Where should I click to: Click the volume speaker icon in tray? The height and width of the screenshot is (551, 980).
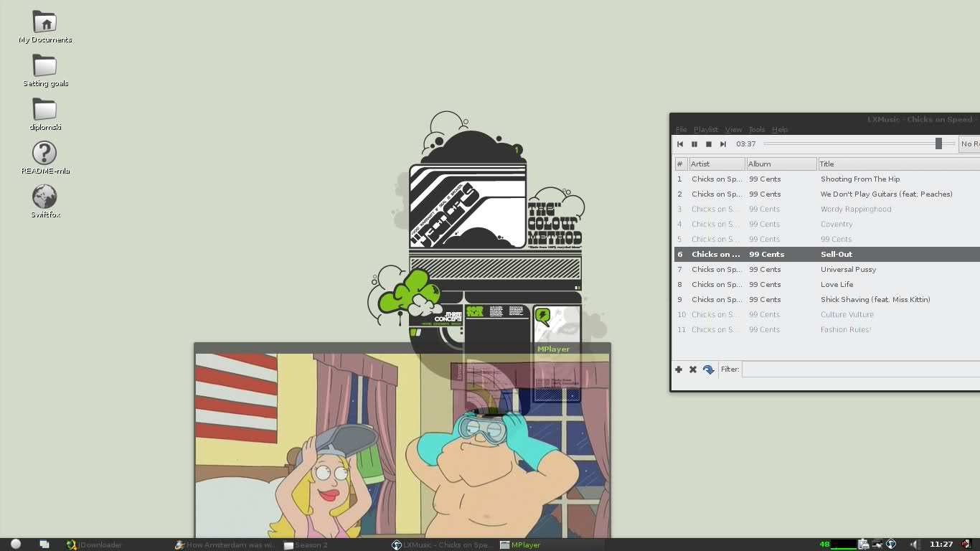coord(915,545)
